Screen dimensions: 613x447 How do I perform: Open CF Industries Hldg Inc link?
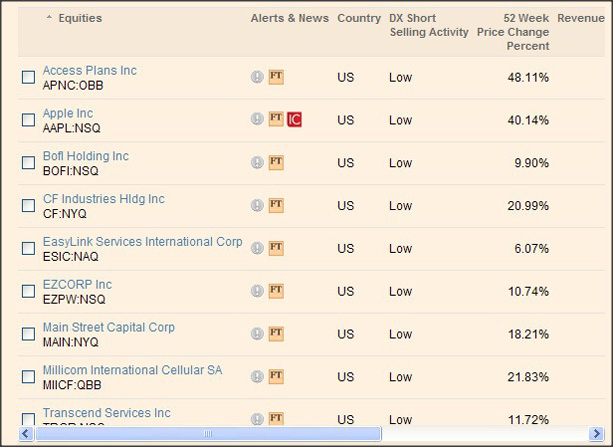click(x=104, y=199)
